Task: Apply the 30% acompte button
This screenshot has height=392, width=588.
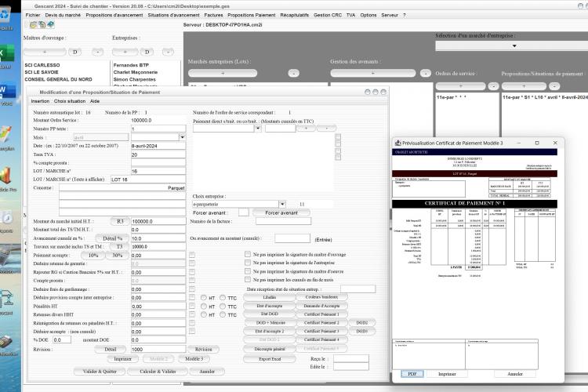Action: [x=118, y=255]
